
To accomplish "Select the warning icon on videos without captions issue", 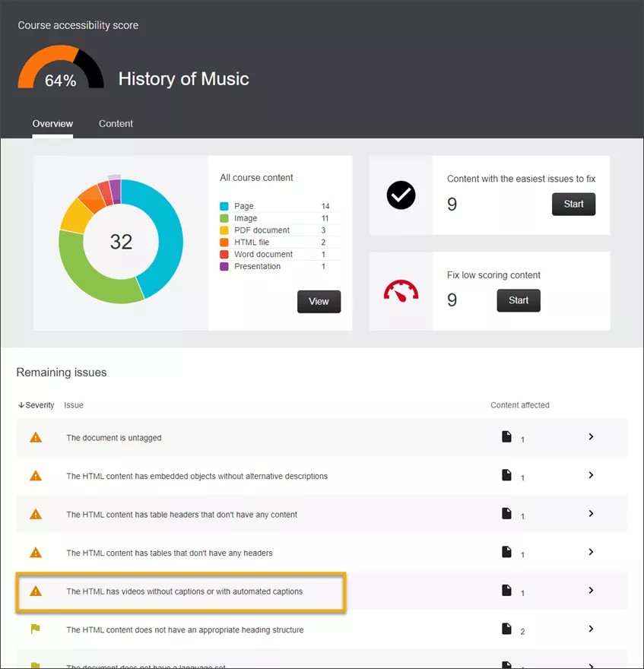I will point(35,591).
